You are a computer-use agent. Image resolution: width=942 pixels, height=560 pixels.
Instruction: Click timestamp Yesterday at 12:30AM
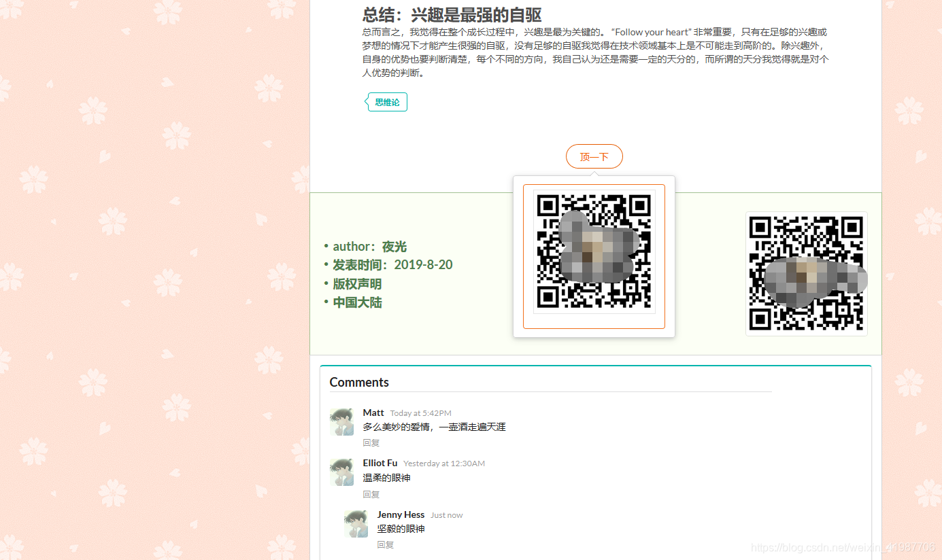tap(444, 463)
